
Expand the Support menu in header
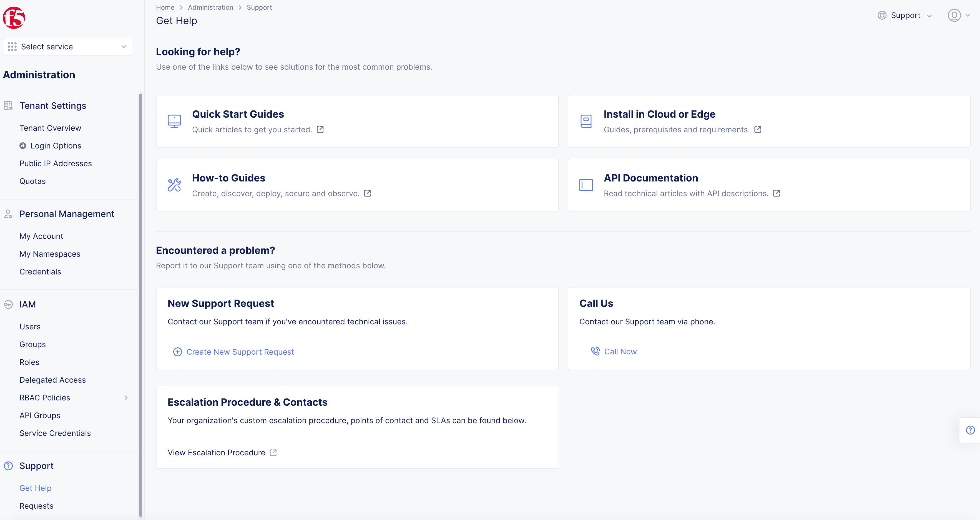coord(905,16)
